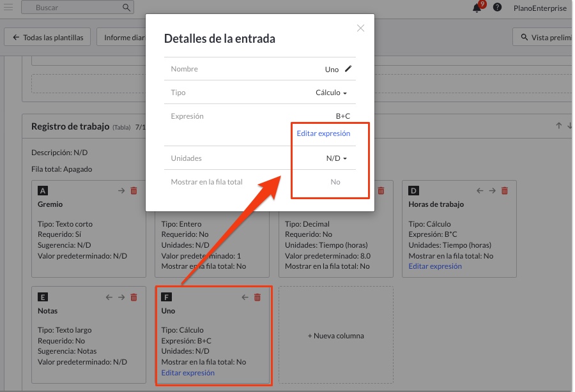The width and height of the screenshot is (575, 392).
Task: Open the Tipo Cálculo dropdown
Action: pyautogui.click(x=331, y=93)
